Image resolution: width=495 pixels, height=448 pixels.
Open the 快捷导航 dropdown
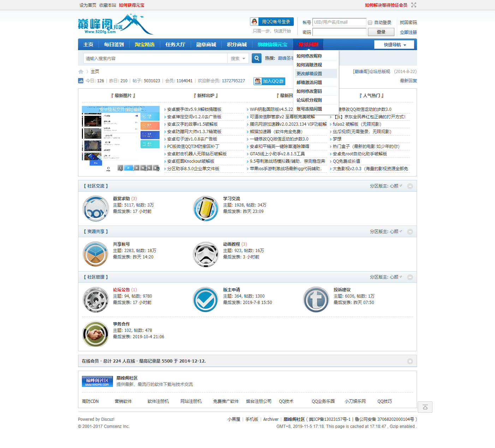[394, 44]
